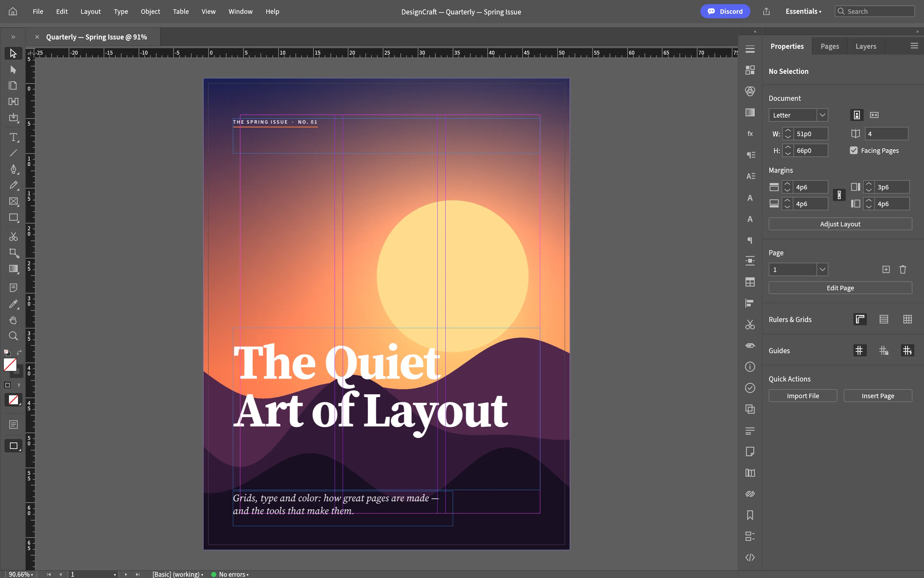
Task: Open the Info panel icon
Action: (750, 367)
